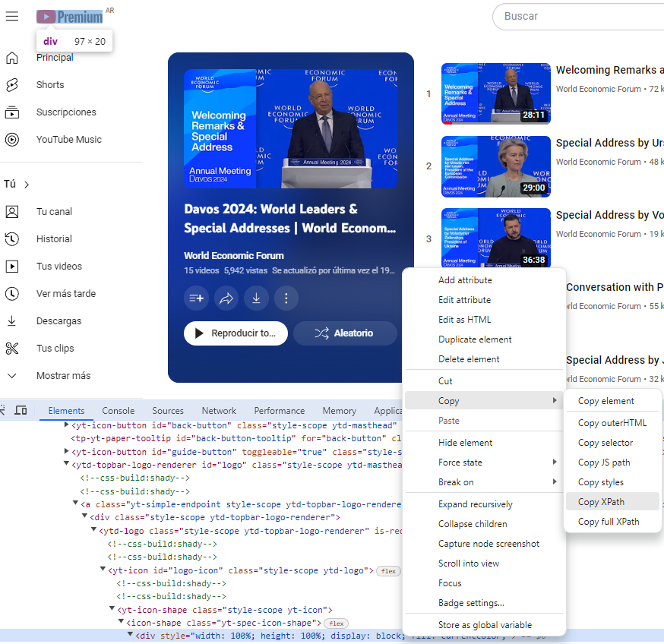Expand the Tú section chevron
The height and width of the screenshot is (644, 664).
(27, 185)
